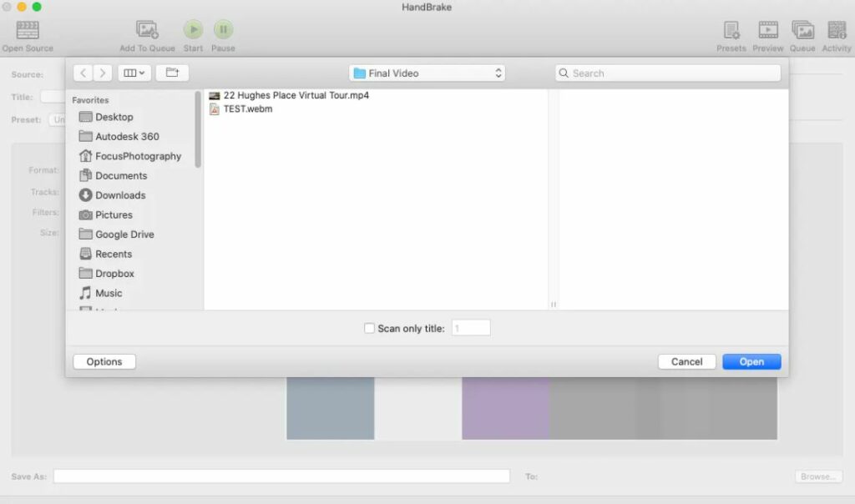Select Desktop in Favorites

[106, 117]
